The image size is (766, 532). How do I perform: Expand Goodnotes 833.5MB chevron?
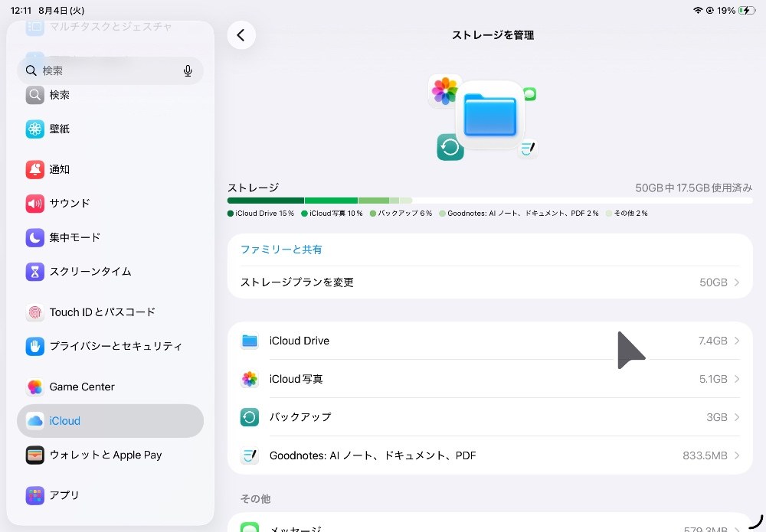coord(737,455)
